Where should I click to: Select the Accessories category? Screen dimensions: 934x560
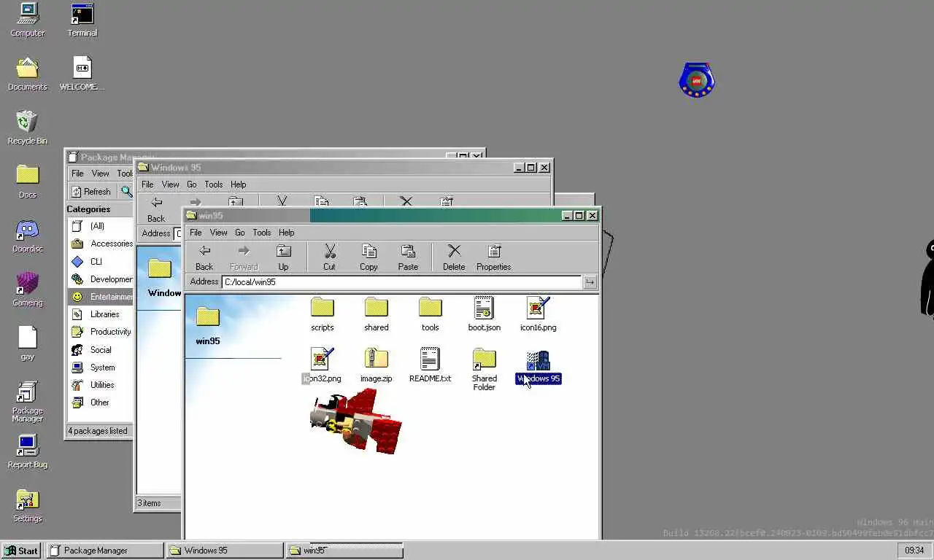click(x=100, y=244)
